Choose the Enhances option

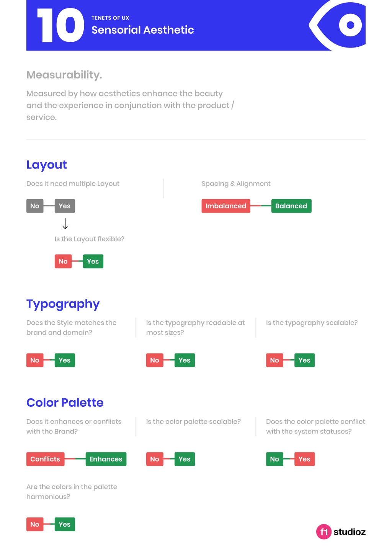[106, 459]
